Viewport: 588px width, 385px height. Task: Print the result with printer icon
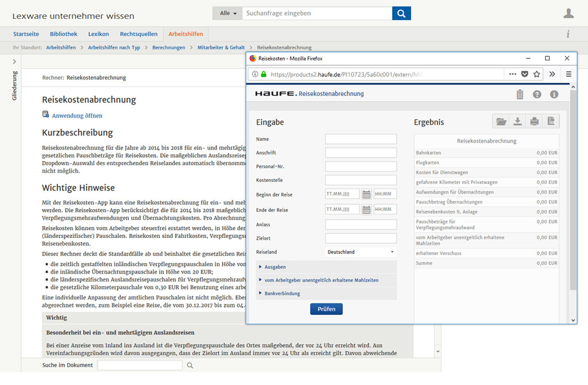(x=535, y=121)
